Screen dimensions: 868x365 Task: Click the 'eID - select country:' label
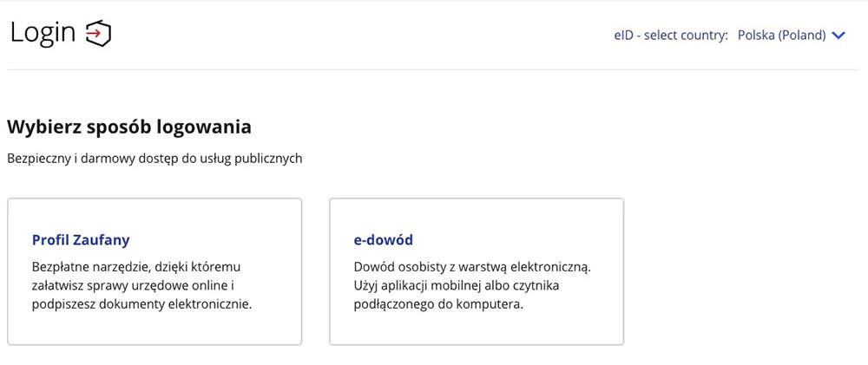click(x=671, y=36)
